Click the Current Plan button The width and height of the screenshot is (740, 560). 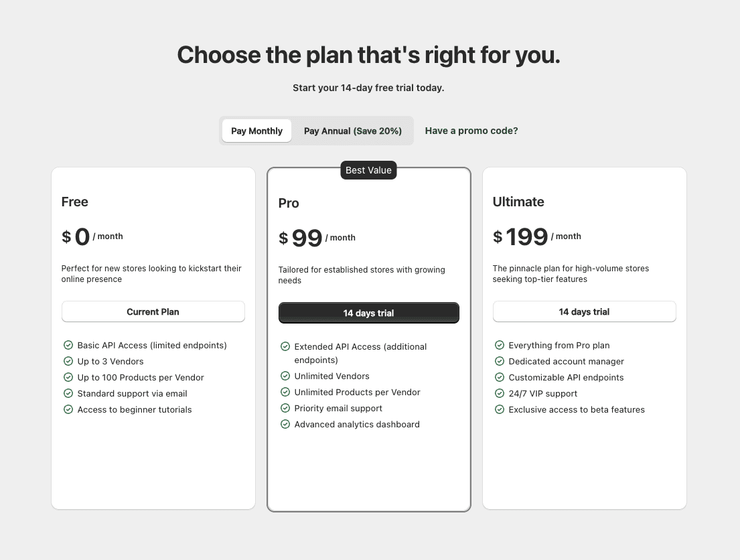[153, 311]
